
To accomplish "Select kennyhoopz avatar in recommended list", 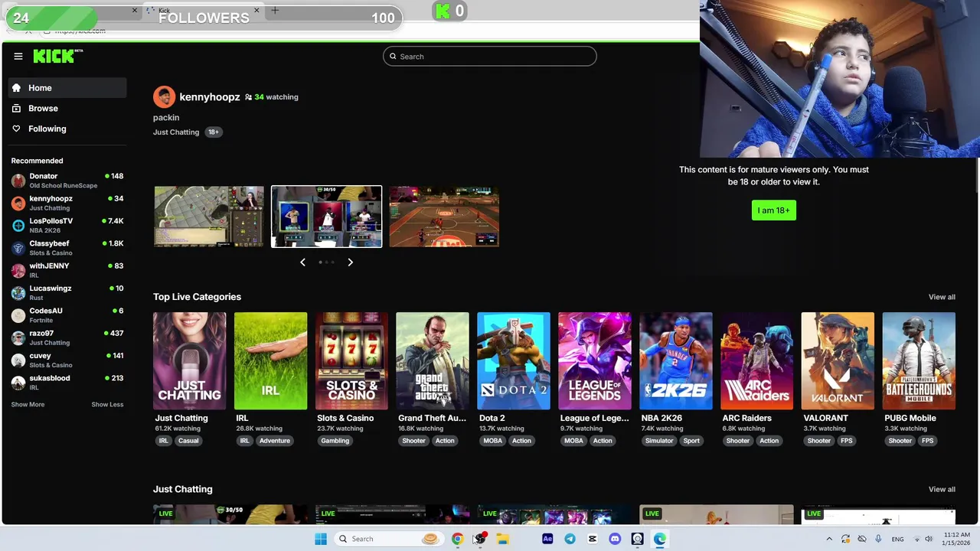I will (x=18, y=203).
